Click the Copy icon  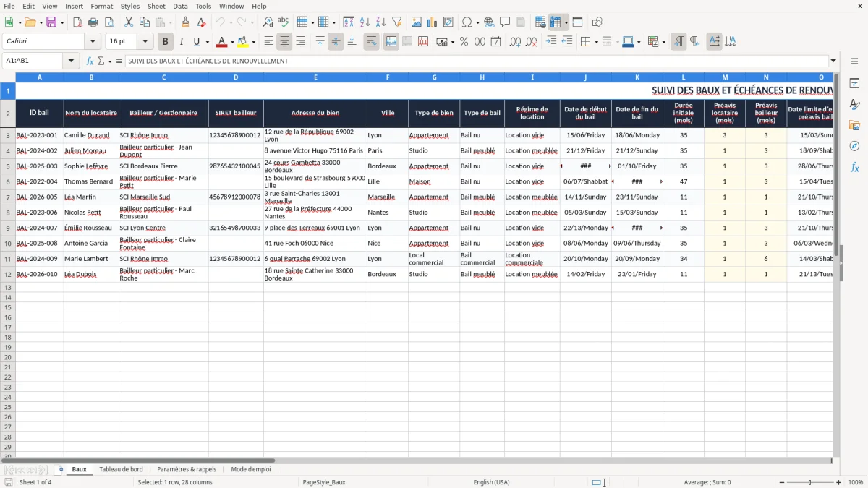pos(144,22)
